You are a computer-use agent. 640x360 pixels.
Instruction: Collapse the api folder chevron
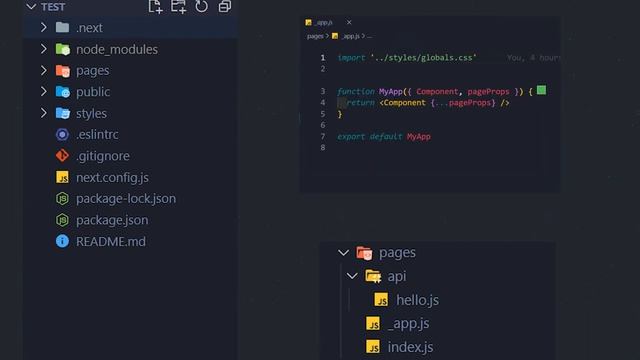tap(352, 276)
